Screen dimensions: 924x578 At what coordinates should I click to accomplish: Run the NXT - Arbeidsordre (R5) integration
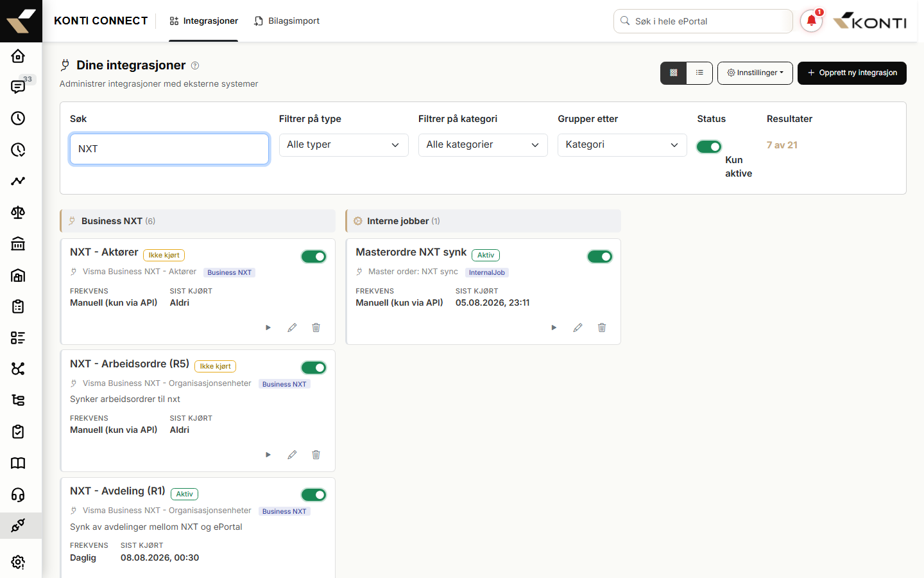click(x=268, y=455)
